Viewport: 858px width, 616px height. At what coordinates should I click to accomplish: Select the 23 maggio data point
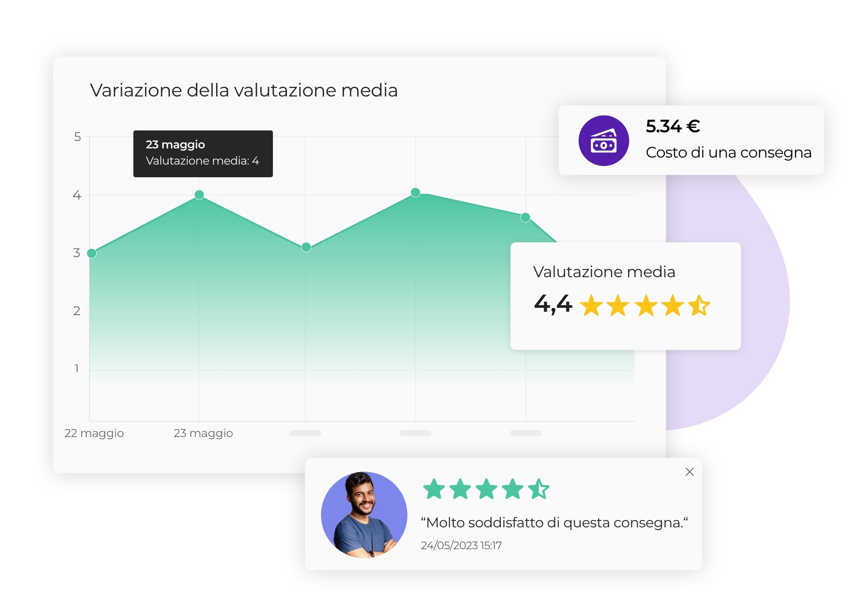click(199, 195)
